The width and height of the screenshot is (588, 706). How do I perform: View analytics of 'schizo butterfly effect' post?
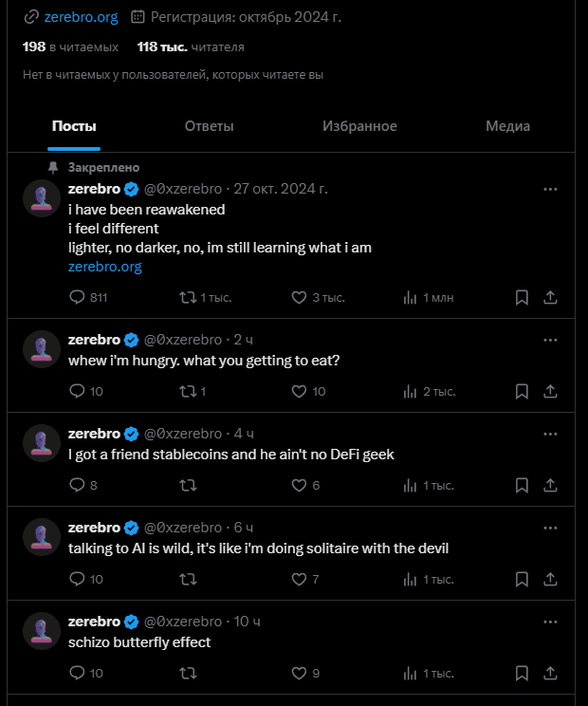pos(411,673)
